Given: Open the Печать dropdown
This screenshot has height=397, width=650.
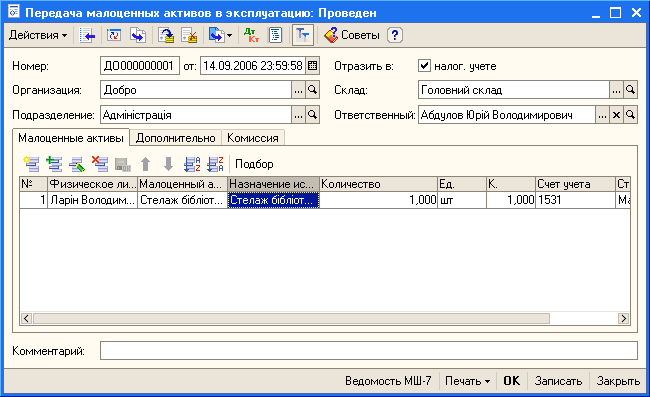Looking at the screenshot, I should [x=467, y=381].
